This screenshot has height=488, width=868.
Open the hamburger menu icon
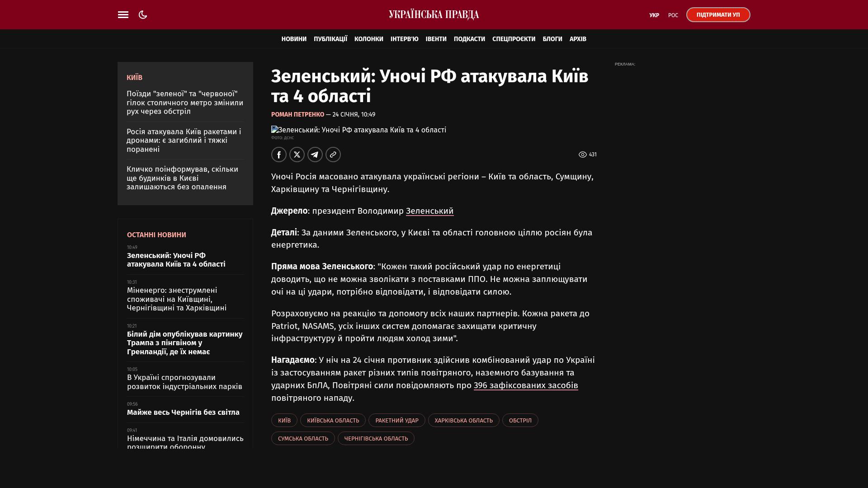[123, 15]
